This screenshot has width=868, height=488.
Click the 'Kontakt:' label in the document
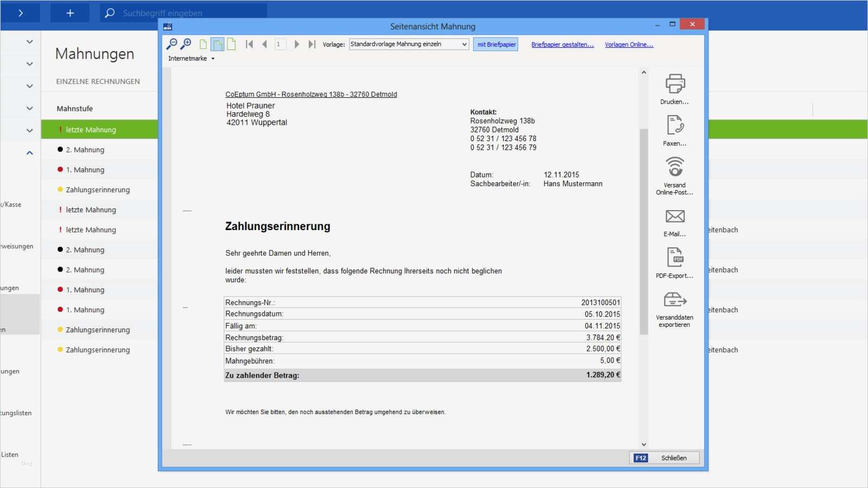[x=483, y=112]
